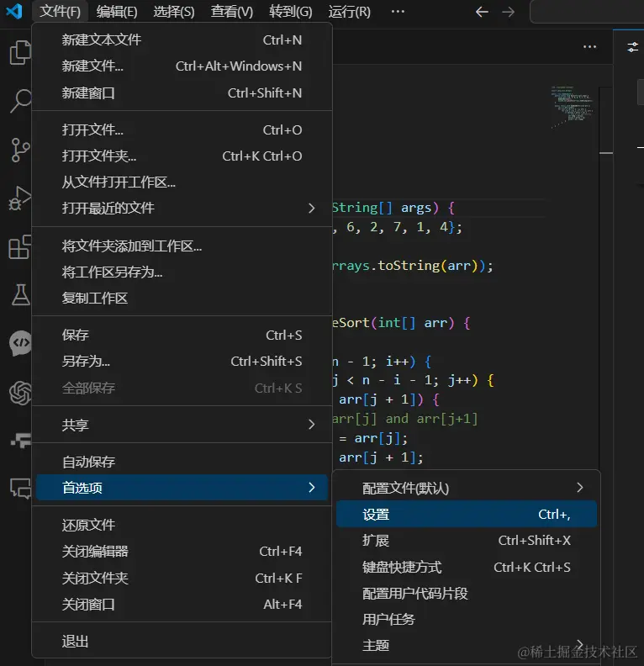
Task: Open the Run and Debug view
Action: click(20, 198)
